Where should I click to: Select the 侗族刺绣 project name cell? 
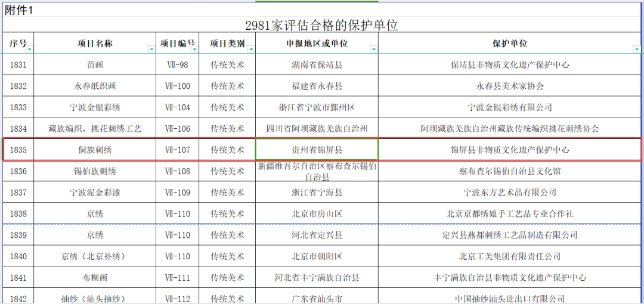95,150
